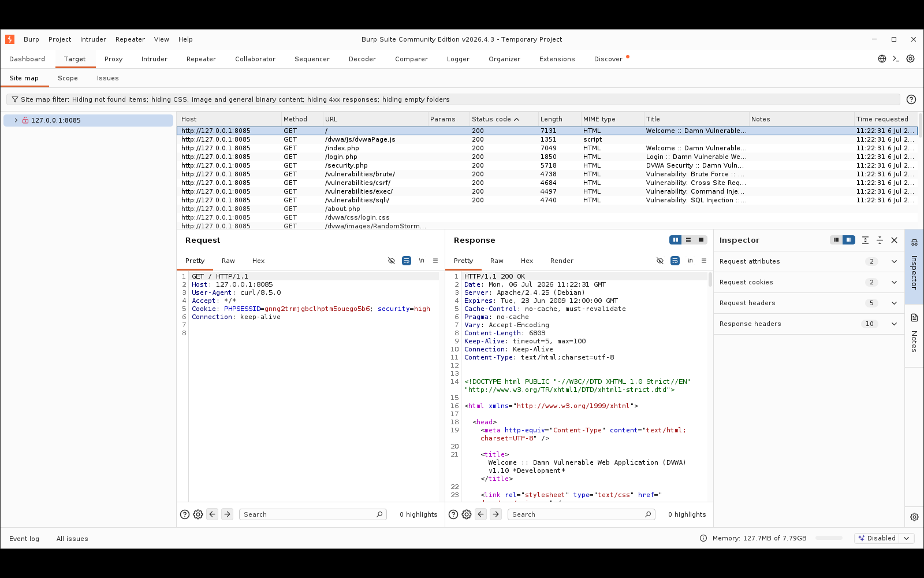Expand the 127.0.0.1:8085 tree node
924x578 pixels.
16,120
